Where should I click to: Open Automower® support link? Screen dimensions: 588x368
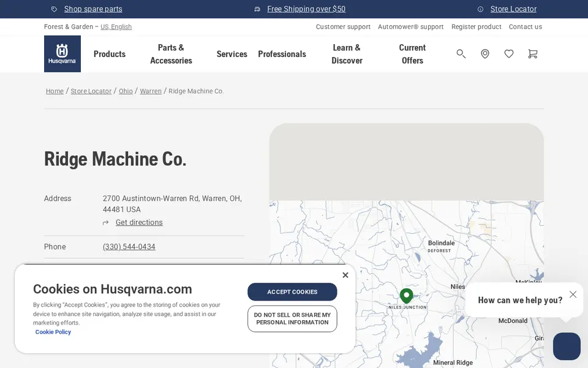pyautogui.click(x=410, y=26)
